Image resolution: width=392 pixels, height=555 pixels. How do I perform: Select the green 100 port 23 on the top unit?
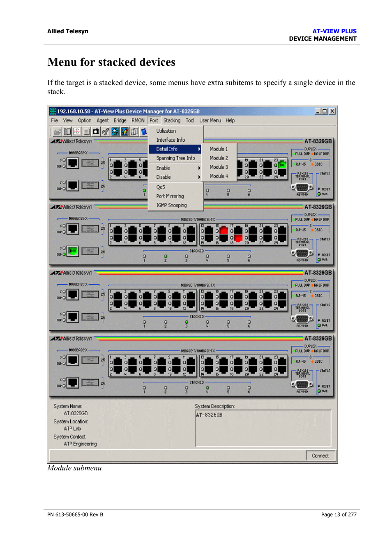pos(282,165)
